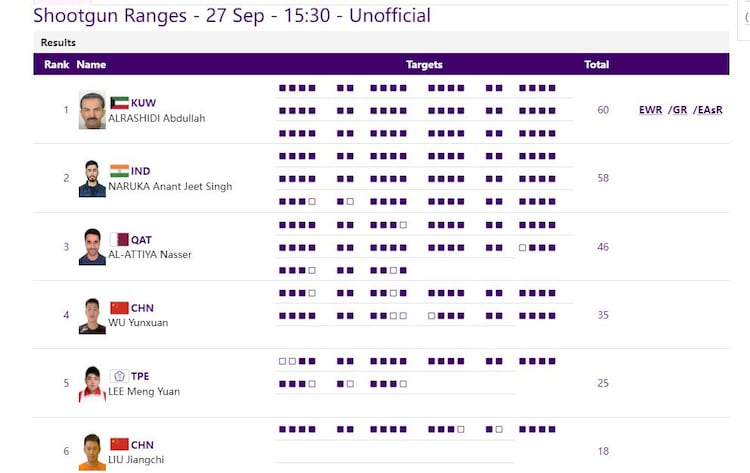
Task: Open the EWR record link
Action: pos(650,110)
